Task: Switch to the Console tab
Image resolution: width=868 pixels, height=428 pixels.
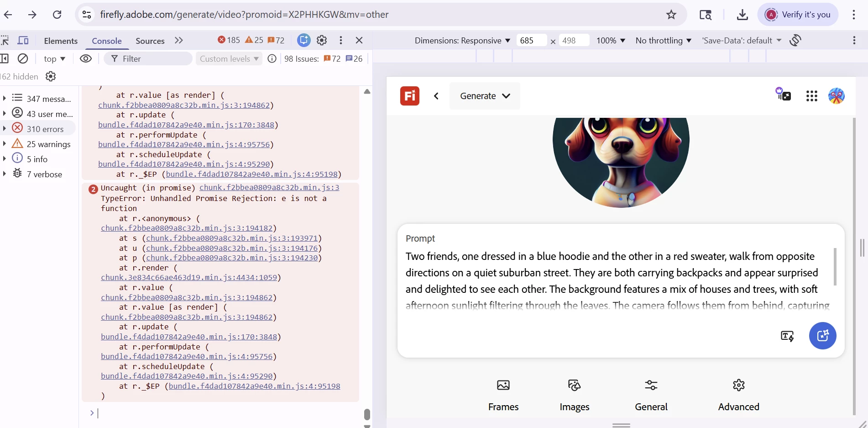Action: coord(107,41)
